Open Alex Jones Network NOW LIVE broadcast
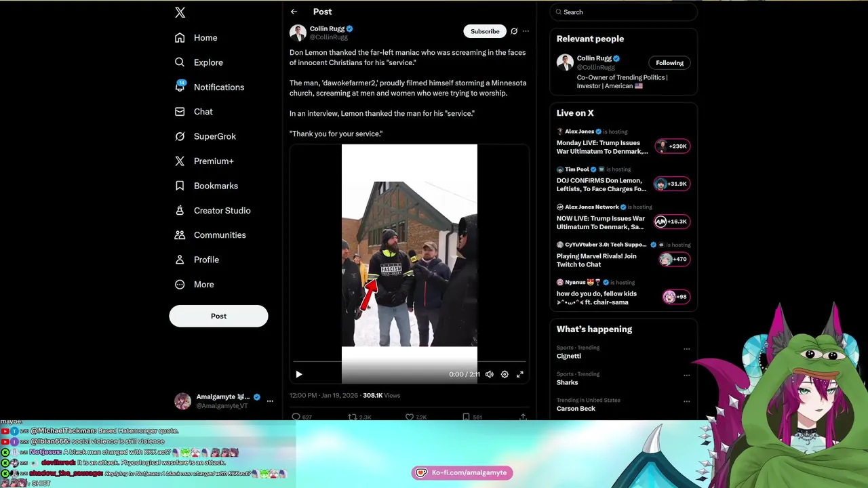Screen dimensions: 868x488 tap(601, 222)
